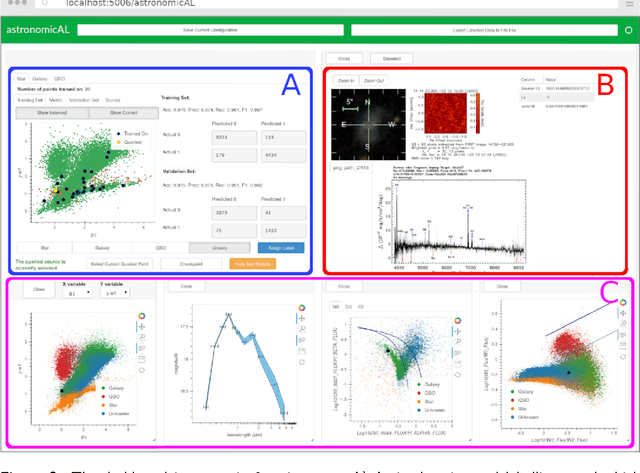Open the png_path_DR16 selector
The image size is (640, 473).
pos(351,167)
